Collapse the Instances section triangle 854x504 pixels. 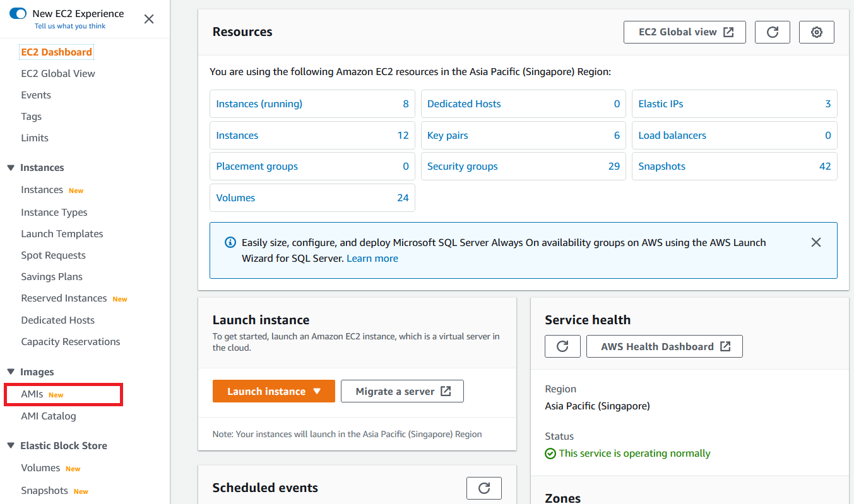pos(10,168)
